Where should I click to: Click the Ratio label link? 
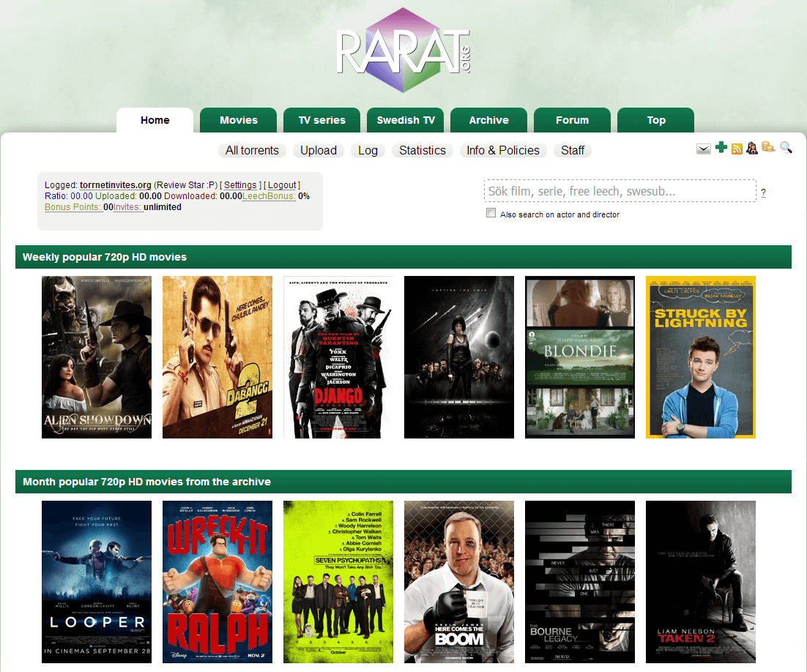coord(56,196)
